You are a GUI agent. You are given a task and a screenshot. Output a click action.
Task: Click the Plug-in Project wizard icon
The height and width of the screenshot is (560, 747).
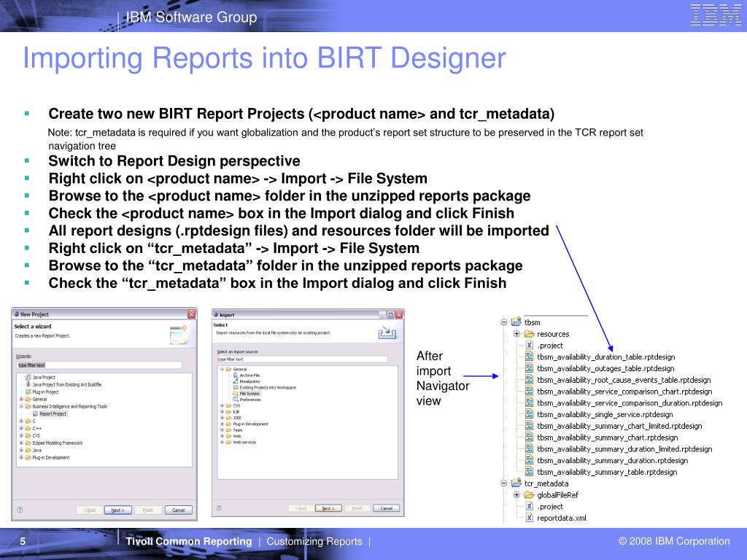(28, 392)
